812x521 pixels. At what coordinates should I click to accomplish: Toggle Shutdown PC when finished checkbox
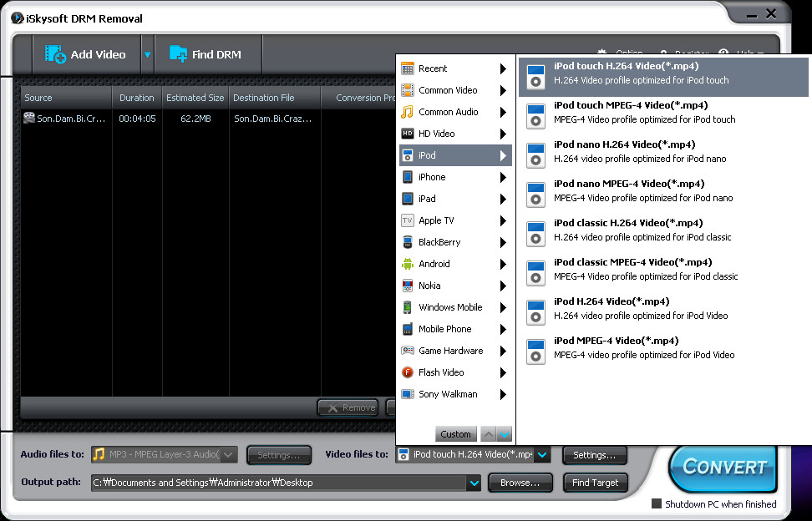click(657, 503)
